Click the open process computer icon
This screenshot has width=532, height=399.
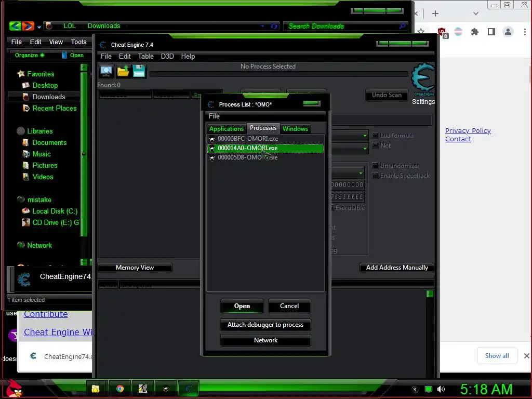pos(106,71)
